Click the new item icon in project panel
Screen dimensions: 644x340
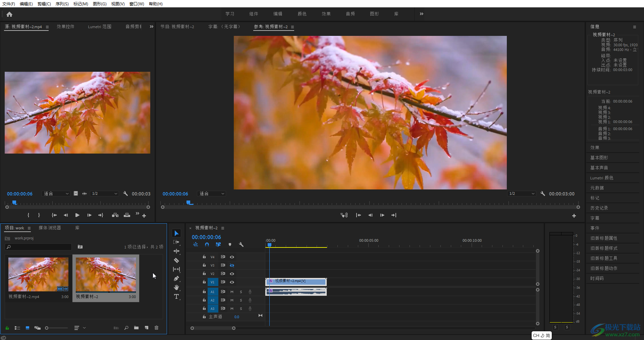click(147, 328)
